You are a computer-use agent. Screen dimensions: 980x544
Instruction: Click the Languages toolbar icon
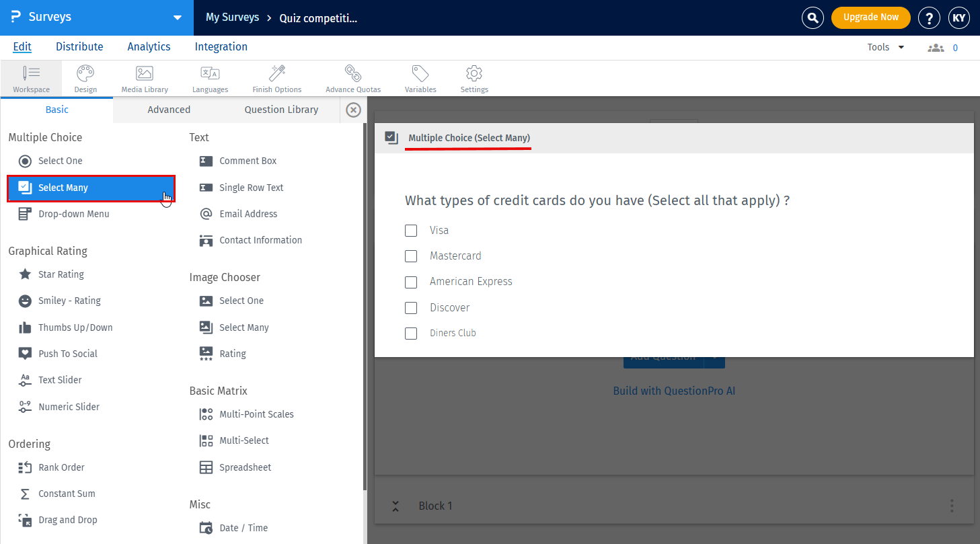(210, 77)
